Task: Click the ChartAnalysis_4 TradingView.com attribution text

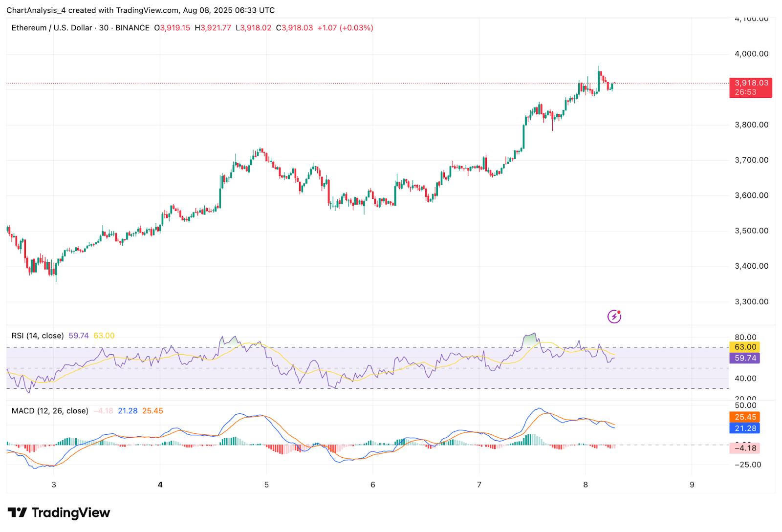Action: point(140,10)
